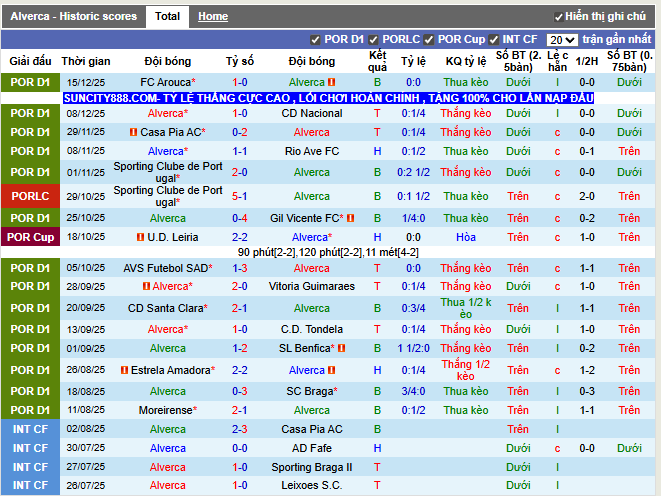Open CD Nacional team link

312,113
